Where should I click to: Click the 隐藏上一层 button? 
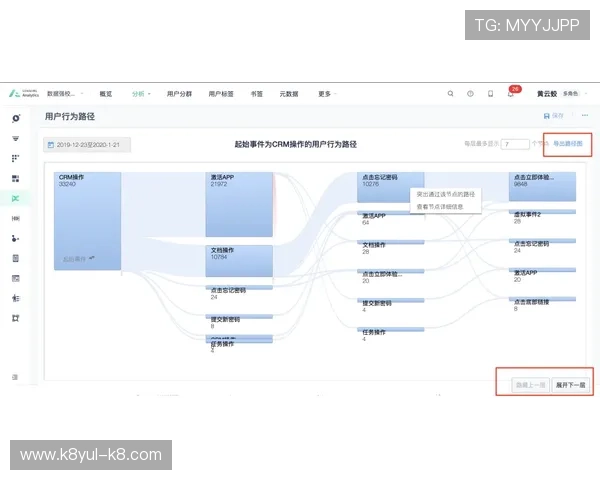[530, 385]
